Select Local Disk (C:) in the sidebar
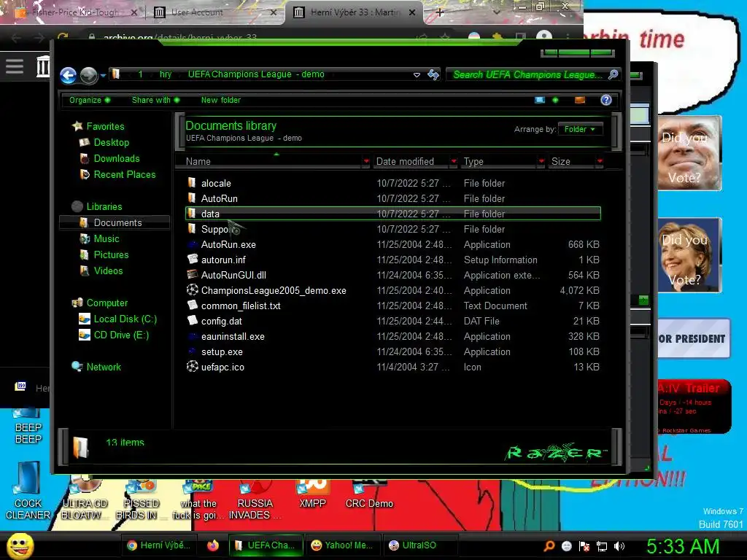 click(125, 319)
